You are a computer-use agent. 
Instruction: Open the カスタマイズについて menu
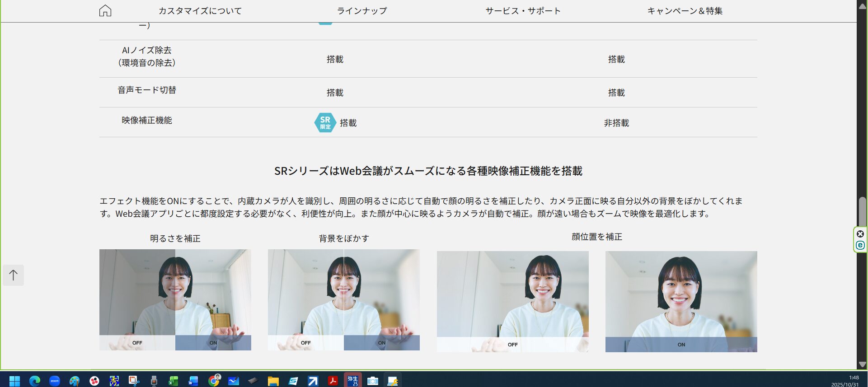pos(200,11)
